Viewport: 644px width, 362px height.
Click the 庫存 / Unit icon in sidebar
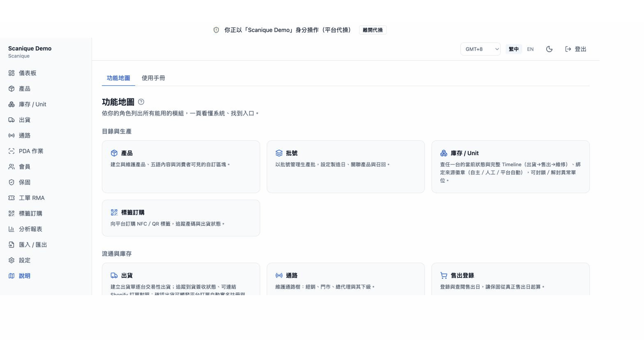point(11,105)
